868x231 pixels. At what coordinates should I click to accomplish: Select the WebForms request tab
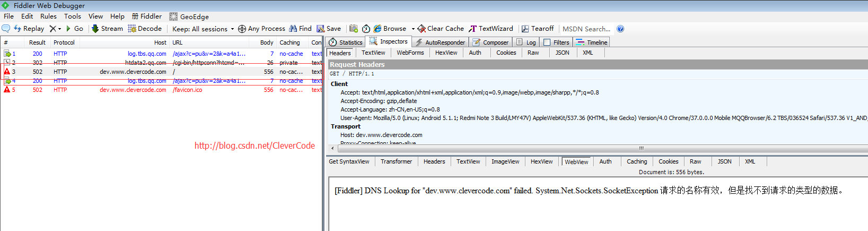(410, 53)
